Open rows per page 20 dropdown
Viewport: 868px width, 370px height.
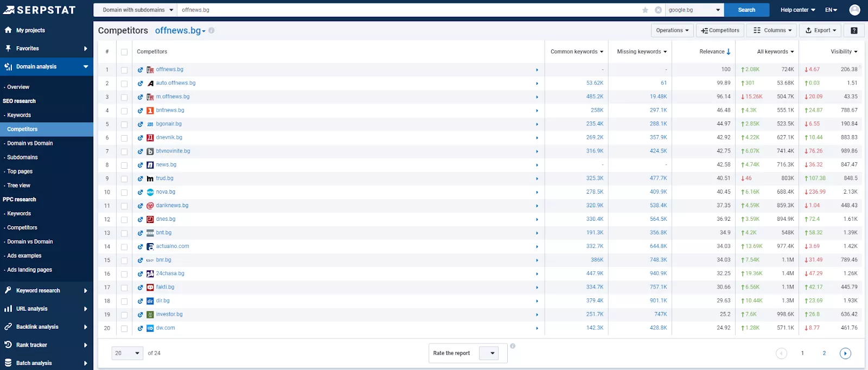[x=127, y=353]
